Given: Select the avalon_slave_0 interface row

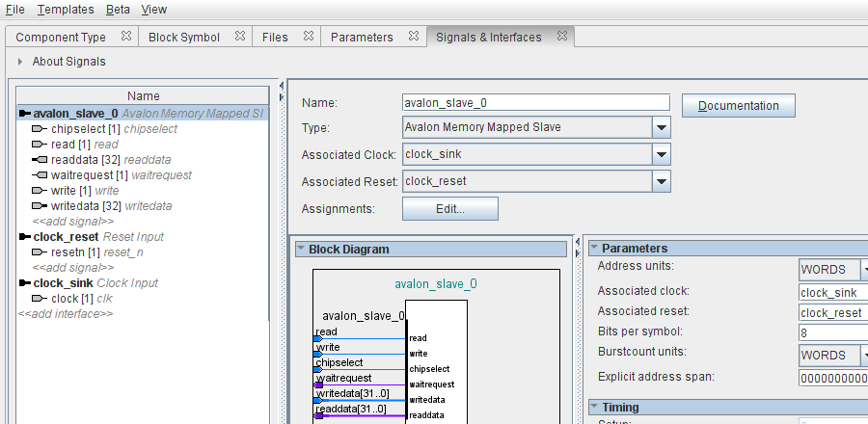Looking at the screenshot, I should coord(144,114).
